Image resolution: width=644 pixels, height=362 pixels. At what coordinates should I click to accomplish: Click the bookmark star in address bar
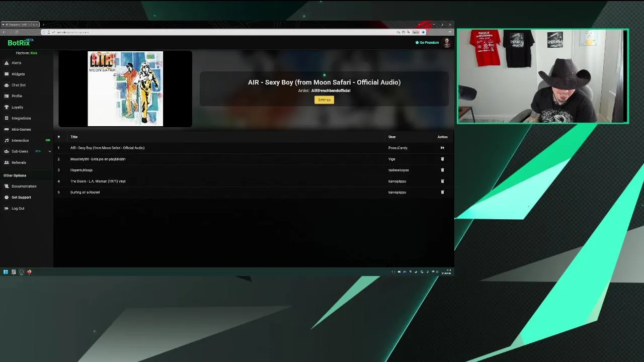423,32
